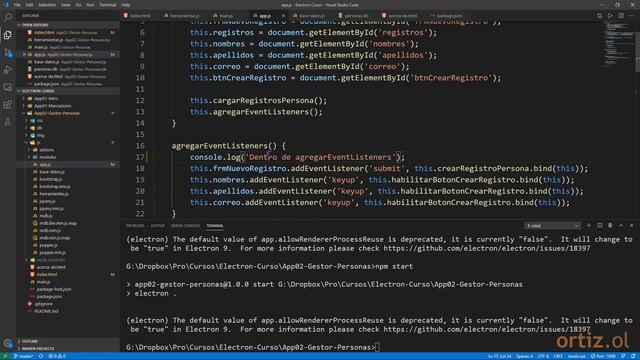This screenshot has height=360, width=640.
Task: Close the app.js editor tab
Action: [283, 16]
